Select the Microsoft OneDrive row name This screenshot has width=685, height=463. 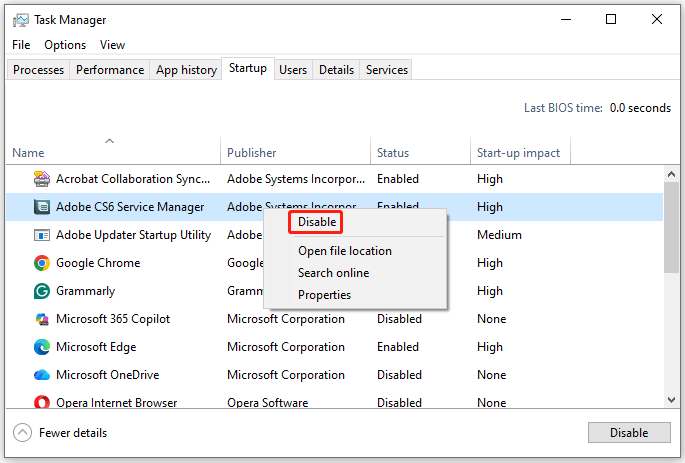pyautogui.click(x=107, y=375)
